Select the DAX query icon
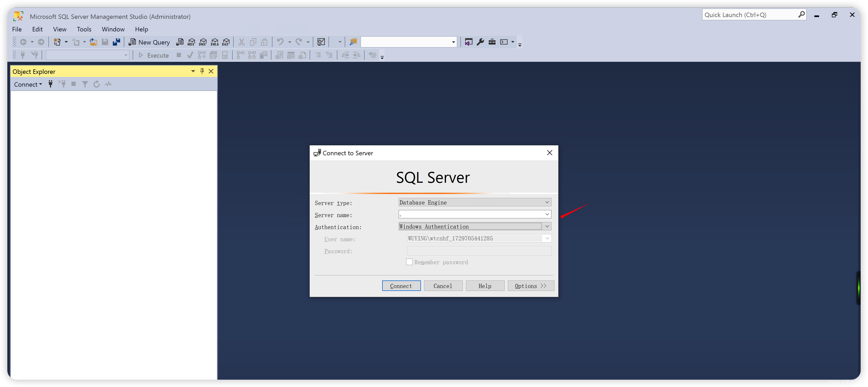The image size is (868, 387). pyautogui.click(x=226, y=42)
